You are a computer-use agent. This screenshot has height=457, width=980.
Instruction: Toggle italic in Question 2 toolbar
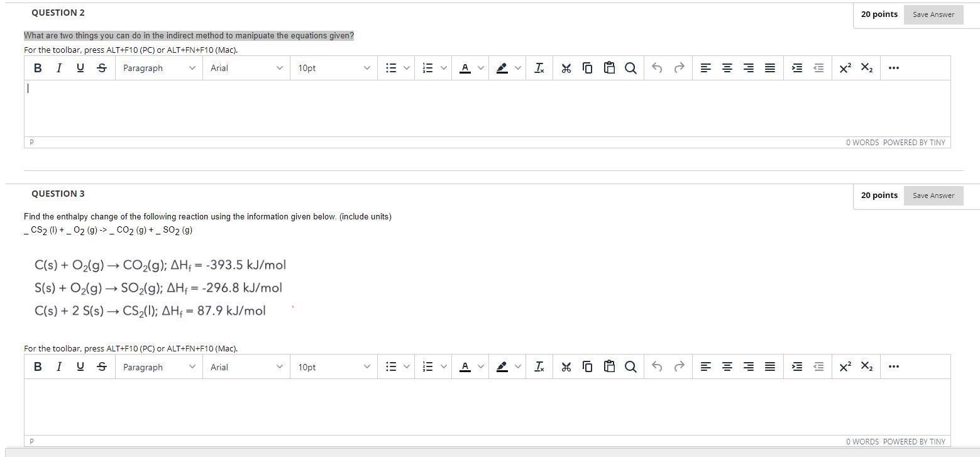tap(58, 68)
